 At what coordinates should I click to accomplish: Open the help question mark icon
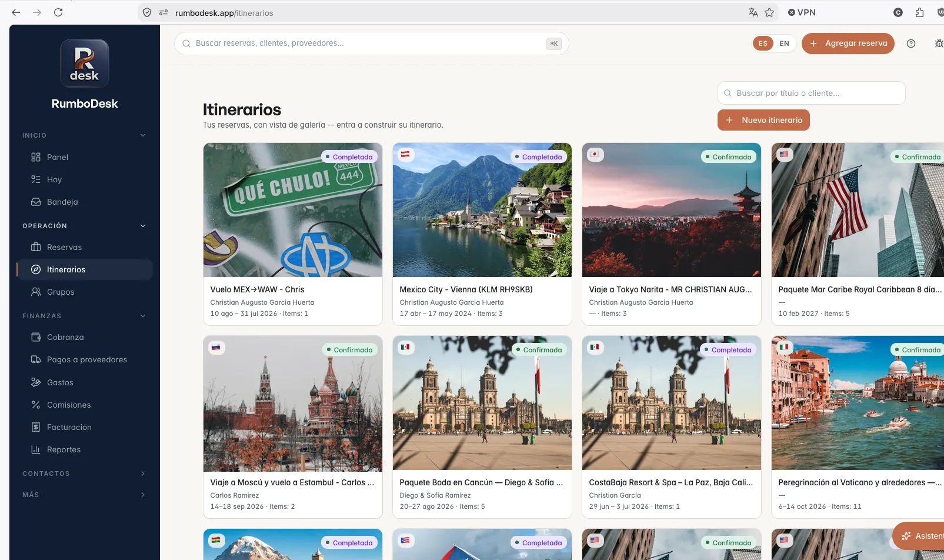click(x=911, y=44)
